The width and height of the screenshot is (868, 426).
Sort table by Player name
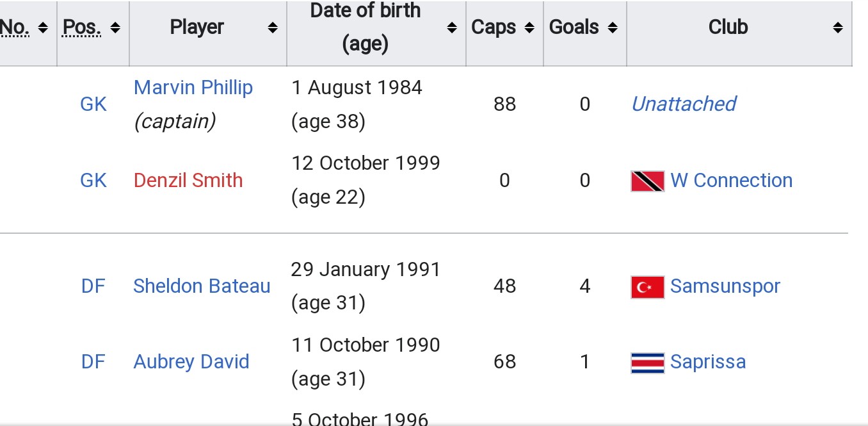(x=273, y=28)
